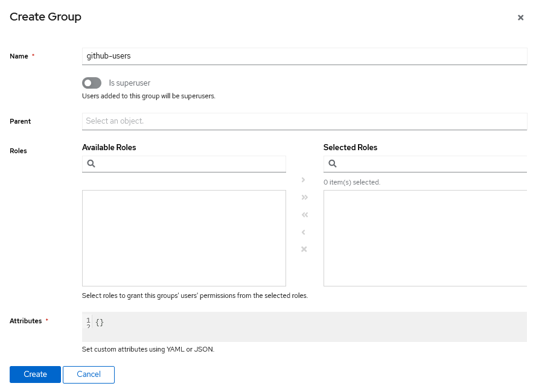Viewport: 536px width, 392px height.
Task: Click the Is superuser label text
Action: point(130,83)
